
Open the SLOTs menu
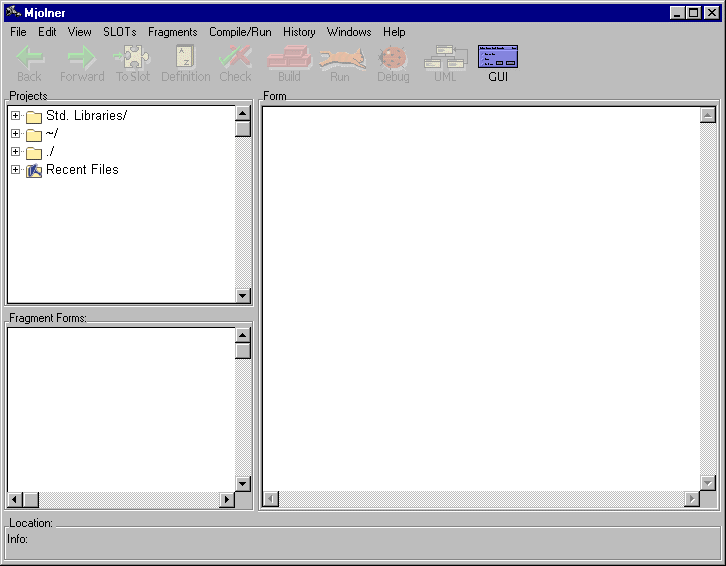pos(120,32)
